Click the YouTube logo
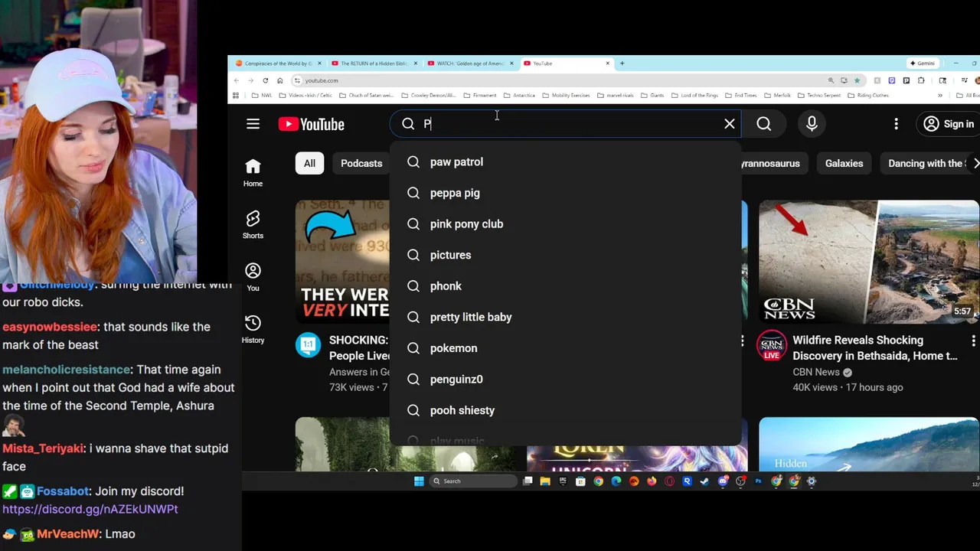 [311, 124]
